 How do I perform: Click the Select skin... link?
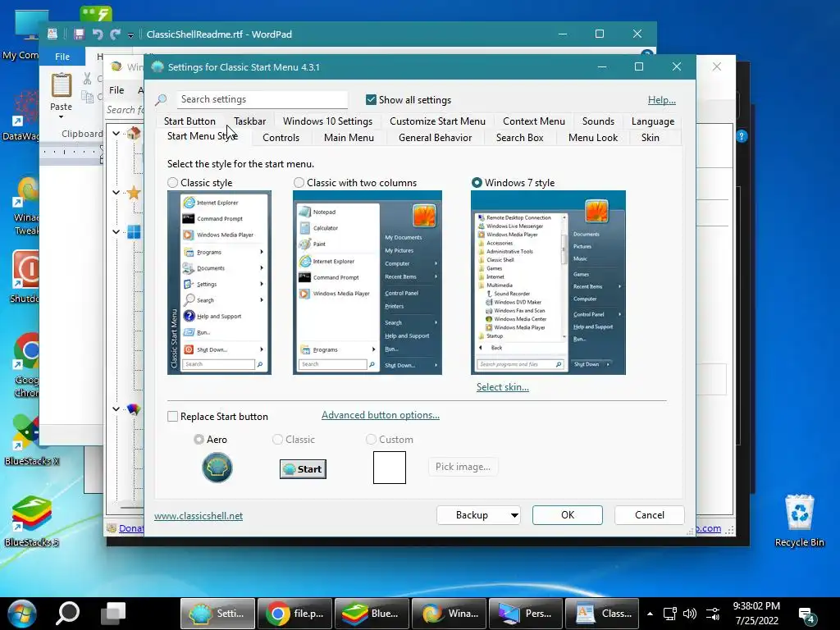click(503, 387)
